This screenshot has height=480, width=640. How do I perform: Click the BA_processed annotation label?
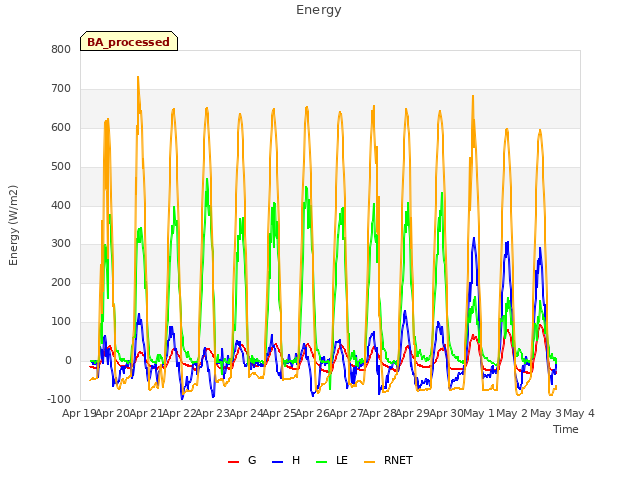pyautogui.click(x=129, y=41)
